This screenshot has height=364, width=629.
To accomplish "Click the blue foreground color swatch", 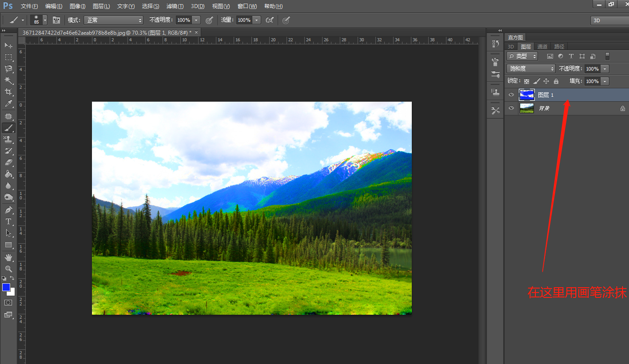I will pyautogui.click(x=6, y=287).
